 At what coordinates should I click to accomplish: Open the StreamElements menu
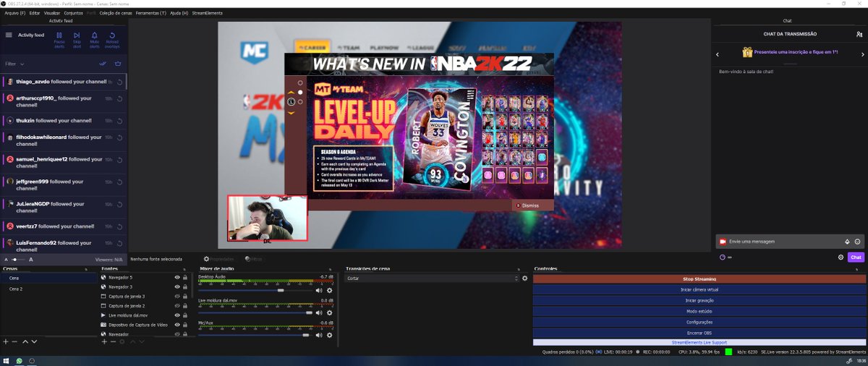point(206,13)
